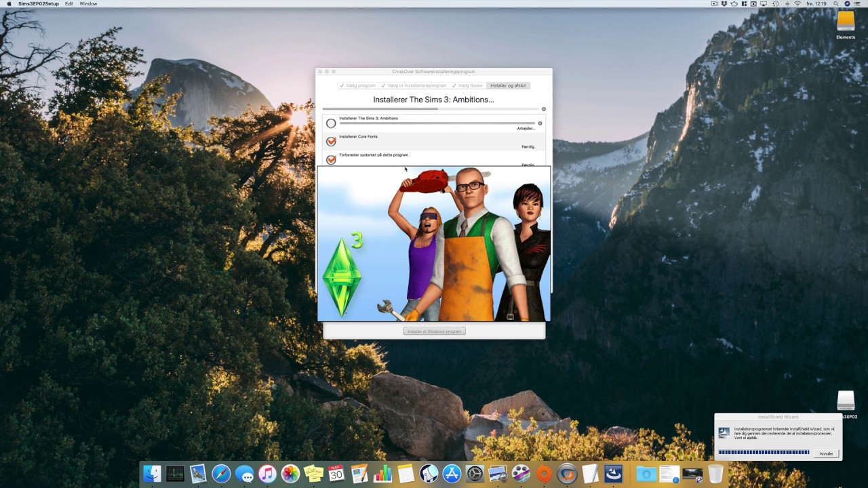Viewport: 868px width, 488px height.
Task: Open the Numbers app in the Dock
Action: point(382,474)
